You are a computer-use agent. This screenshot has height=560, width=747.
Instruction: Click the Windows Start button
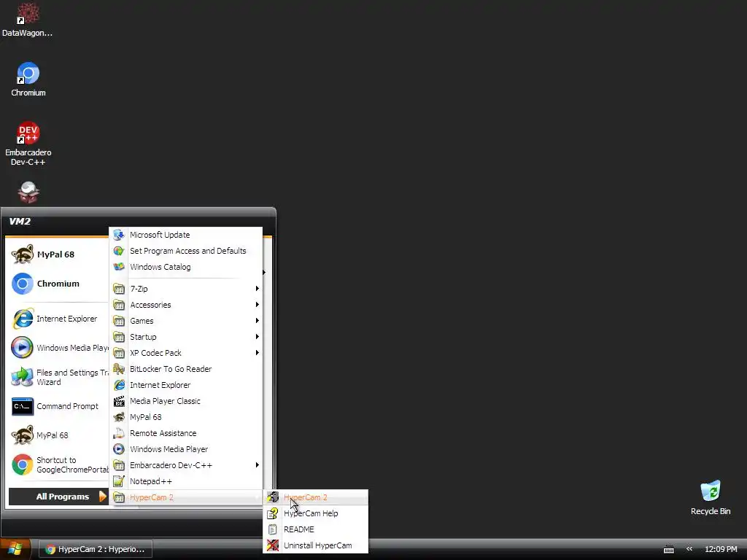15,549
